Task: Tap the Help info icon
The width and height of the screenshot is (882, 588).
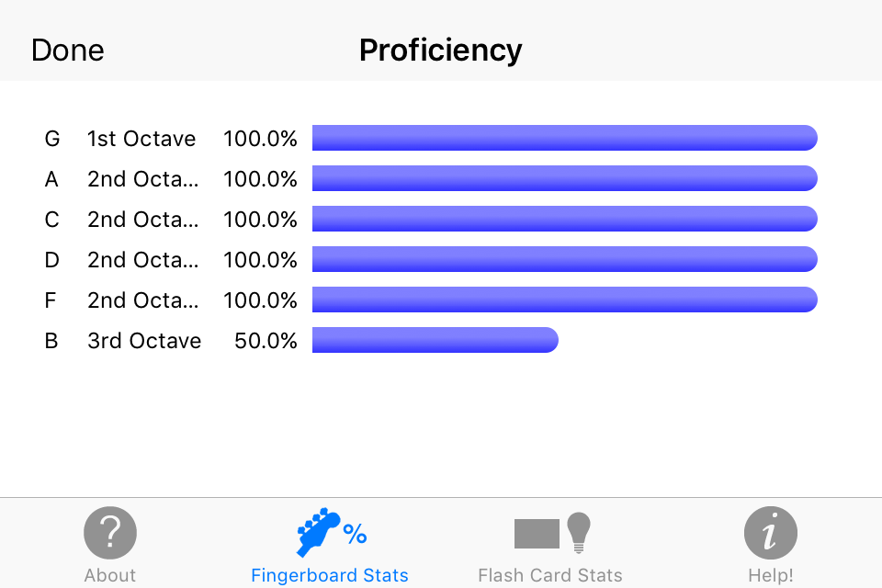Action: pos(770,532)
